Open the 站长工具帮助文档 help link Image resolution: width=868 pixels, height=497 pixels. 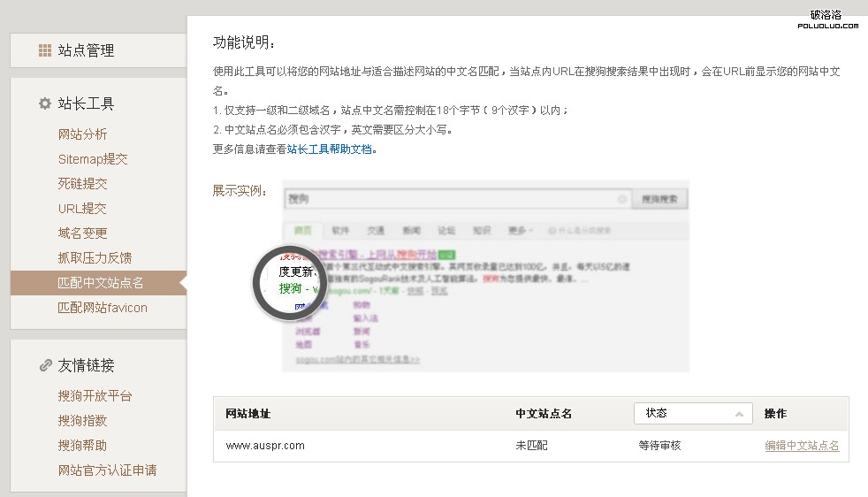[x=331, y=149]
